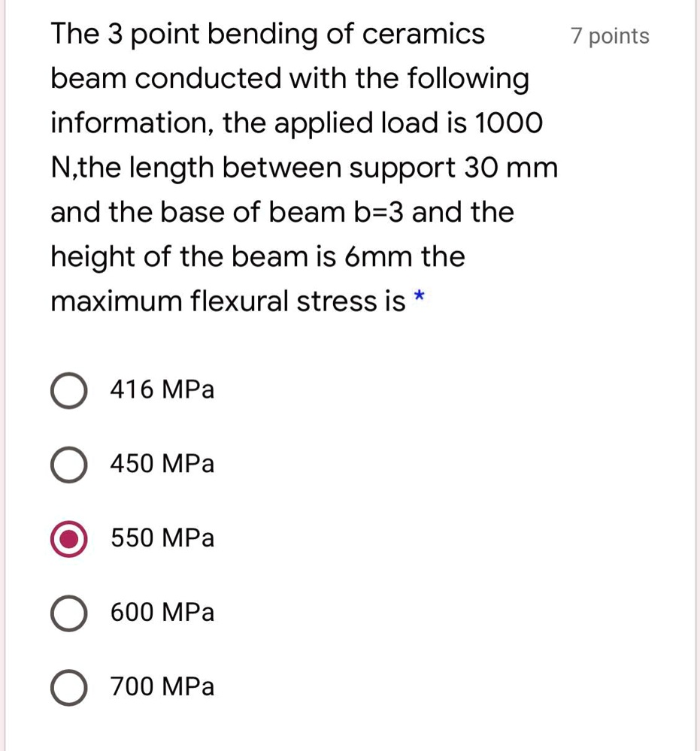Viewport: 700px width, 751px height.
Task: Click the empty circle beside 450 MPa
Action: (68, 464)
